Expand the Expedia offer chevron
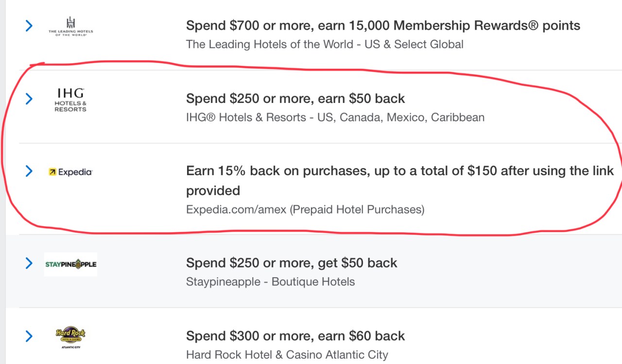The height and width of the screenshot is (364, 622). [29, 171]
